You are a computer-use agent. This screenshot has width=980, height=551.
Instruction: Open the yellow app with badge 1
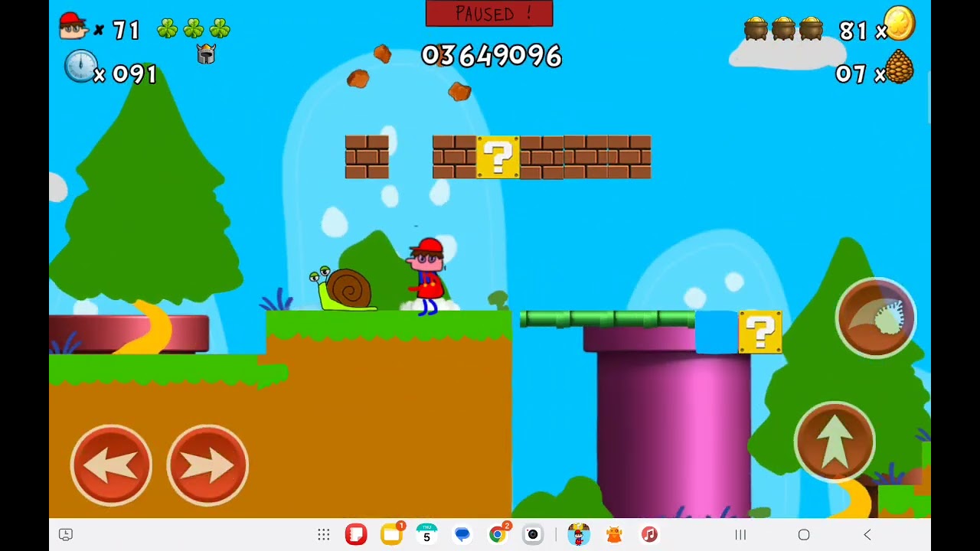(391, 534)
